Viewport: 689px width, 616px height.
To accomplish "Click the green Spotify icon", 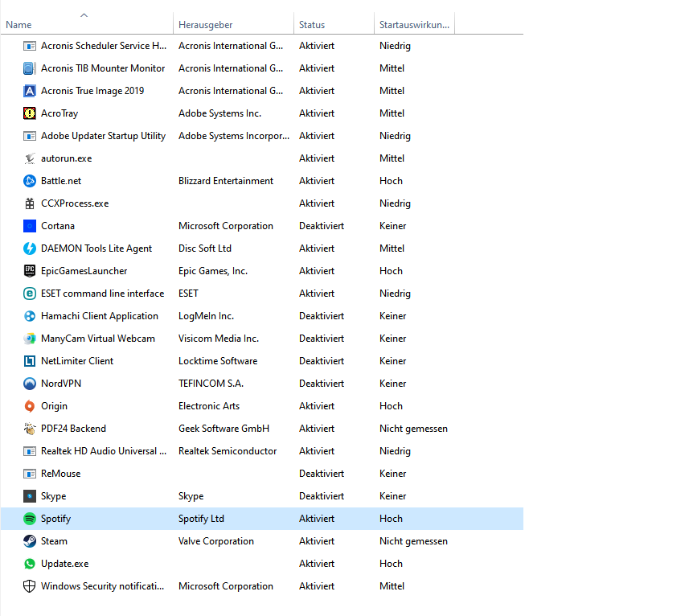I will click(x=30, y=519).
